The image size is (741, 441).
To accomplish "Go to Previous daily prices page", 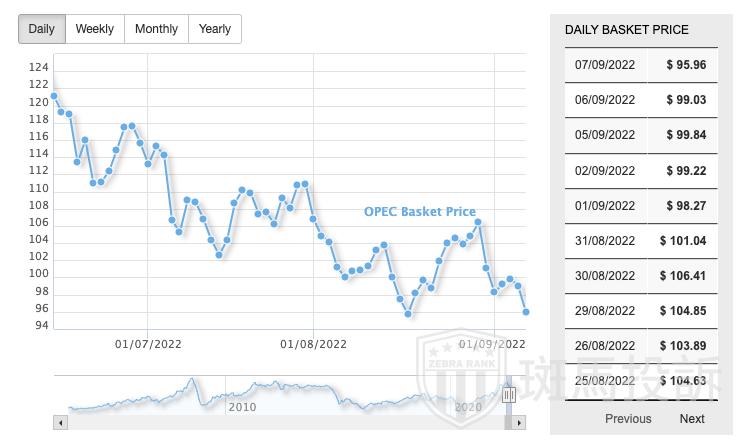I will [628, 419].
